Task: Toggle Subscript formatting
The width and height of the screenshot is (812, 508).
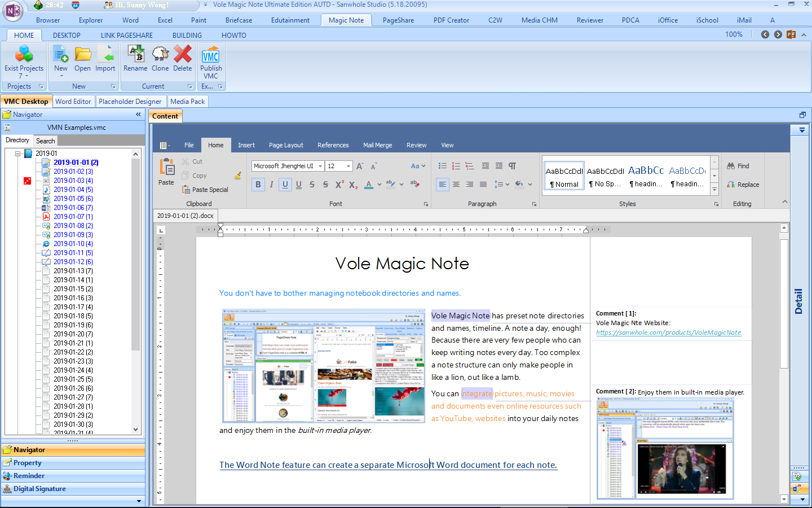Action: click(x=353, y=185)
